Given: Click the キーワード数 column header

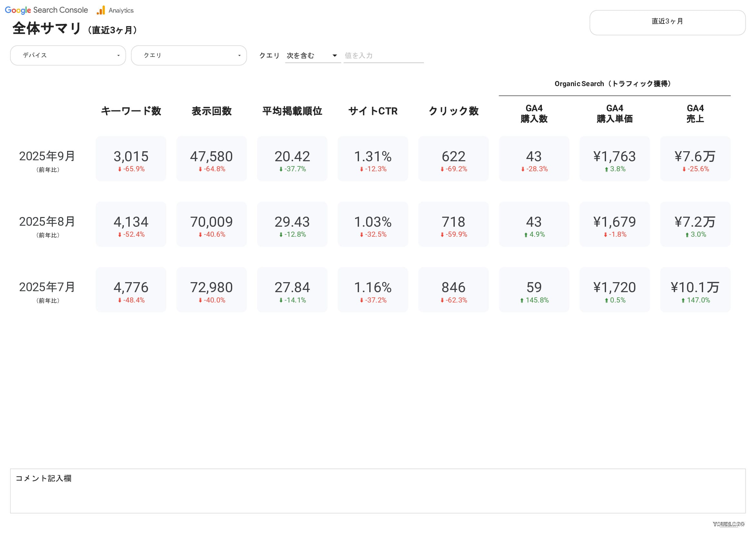Looking at the screenshot, I should click(x=131, y=111).
